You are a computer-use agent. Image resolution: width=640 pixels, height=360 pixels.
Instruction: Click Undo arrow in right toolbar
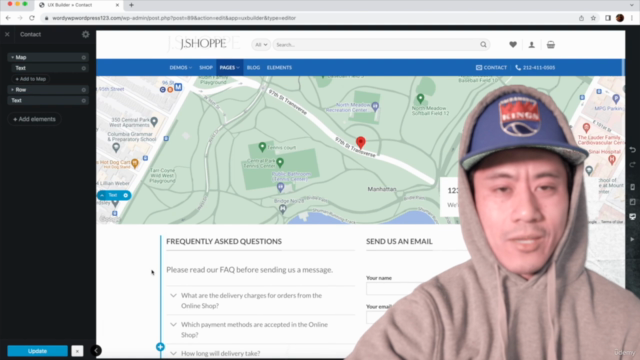click(x=633, y=150)
